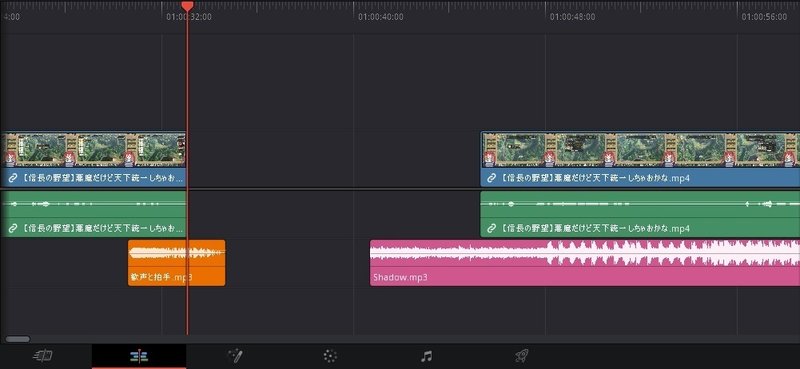Click ruler timecode 01:00:32:00
The image size is (800, 369).
coord(189,17)
